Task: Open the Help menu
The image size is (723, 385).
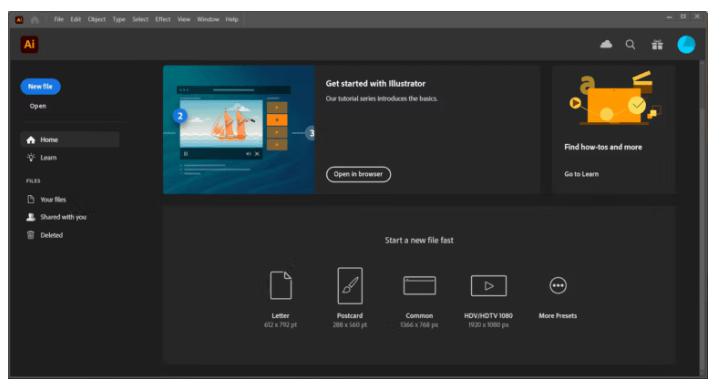Action: (232, 19)
